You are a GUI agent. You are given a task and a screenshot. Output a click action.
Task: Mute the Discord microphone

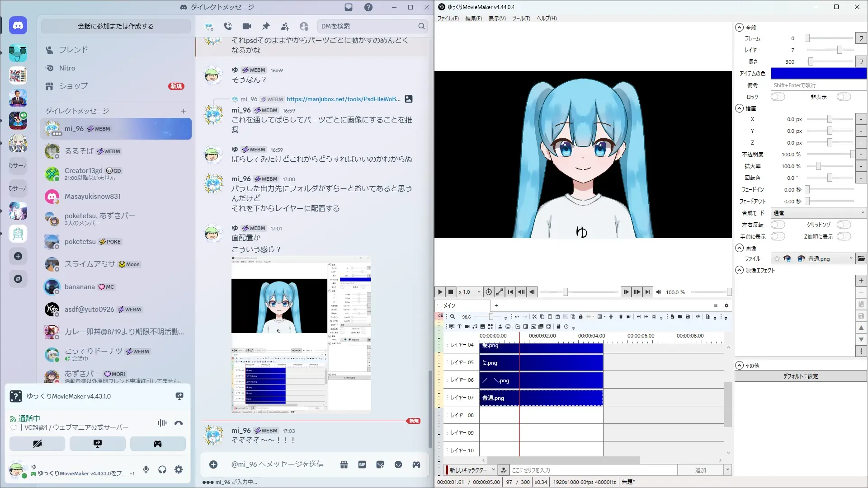click(x=146, y=469)
